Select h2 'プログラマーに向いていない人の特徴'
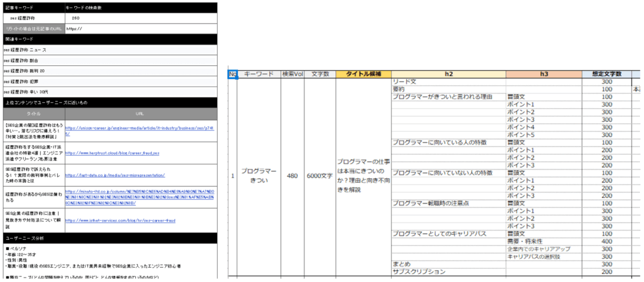The height and width of the screenshot is (282, 644). [448, 173]
